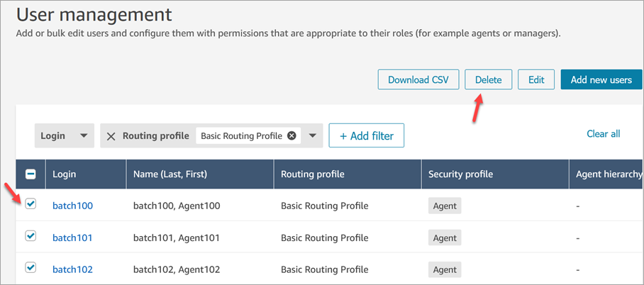Viewport: 644px width, 285px height.
Task: Edit the selected users
Action: [536, 79]
